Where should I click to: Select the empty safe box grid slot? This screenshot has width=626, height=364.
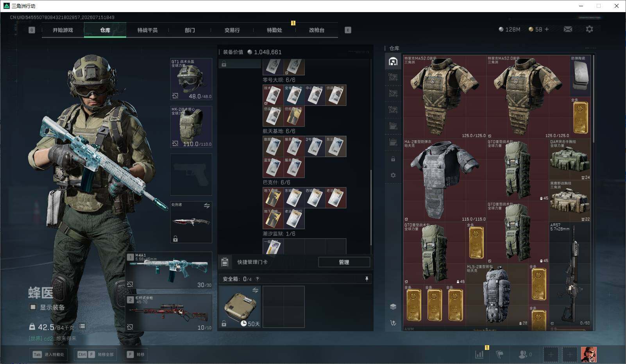(x=284, y=307)
